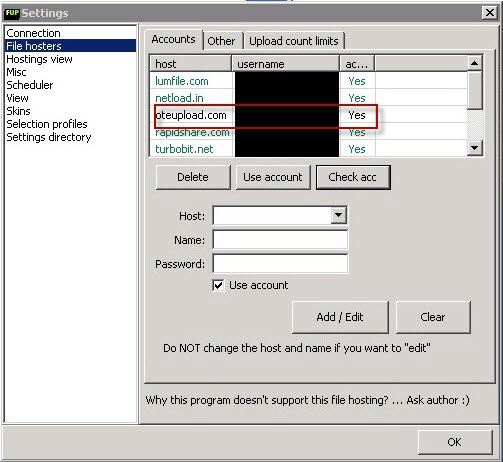The image size is (503, 462).
Task: Click the Clear button
Action: point(433,317)
